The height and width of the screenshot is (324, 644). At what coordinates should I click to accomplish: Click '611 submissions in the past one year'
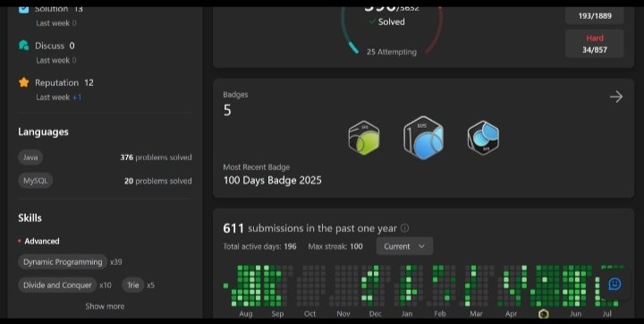click(310, 228)
